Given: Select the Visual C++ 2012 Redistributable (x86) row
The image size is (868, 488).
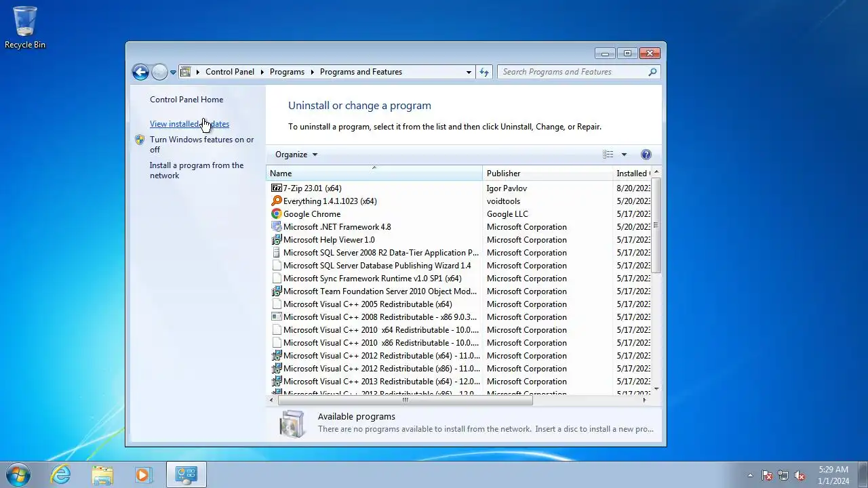Looking at the screenshot, I should tap(458, 368).
